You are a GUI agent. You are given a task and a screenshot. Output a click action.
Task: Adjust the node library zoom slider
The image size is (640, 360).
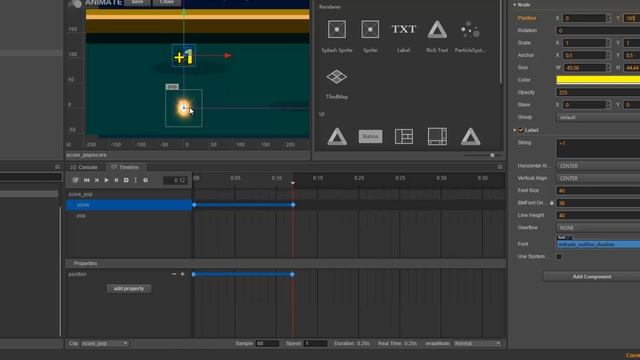click(x=492, y=156)
